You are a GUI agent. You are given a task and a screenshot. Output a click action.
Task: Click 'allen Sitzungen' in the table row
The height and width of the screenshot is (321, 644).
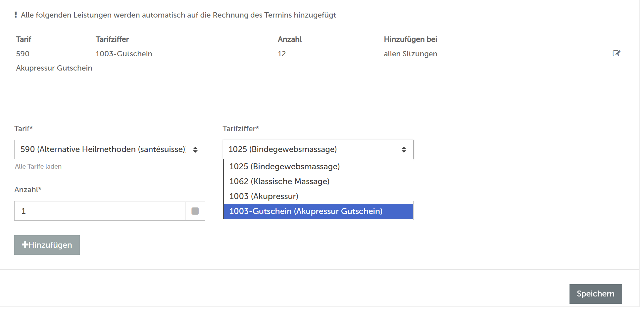point(410,54)
